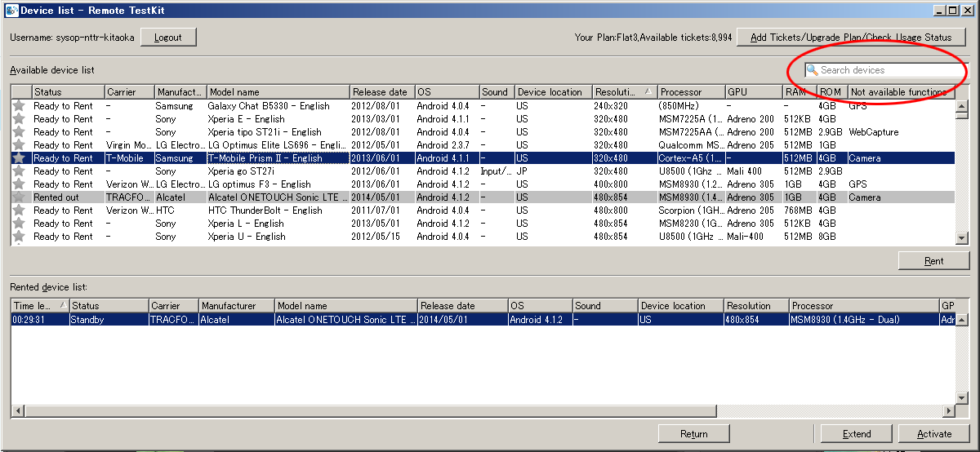Sort available list by Status column
980x452 pixels.
69,92
